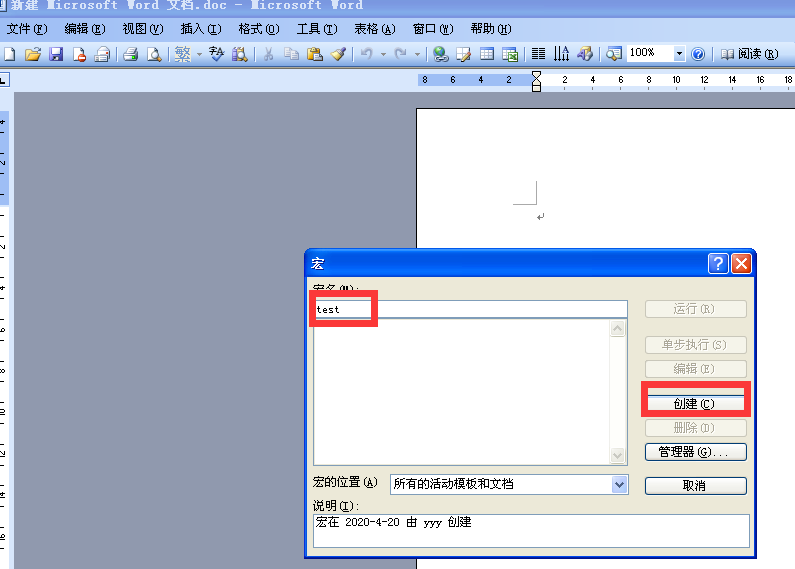The image size is (795, 569).
Task: Click the Insert Hyperlink globe icon
Action: pyautogui.click(x=440, y=54)
